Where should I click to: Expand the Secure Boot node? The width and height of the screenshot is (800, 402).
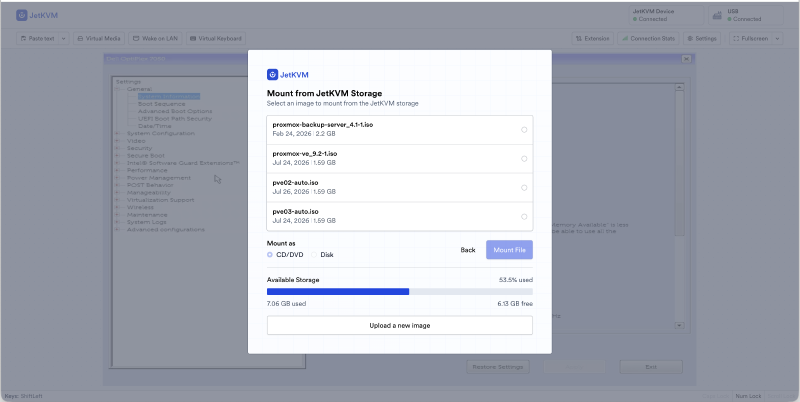pos(117,156)
